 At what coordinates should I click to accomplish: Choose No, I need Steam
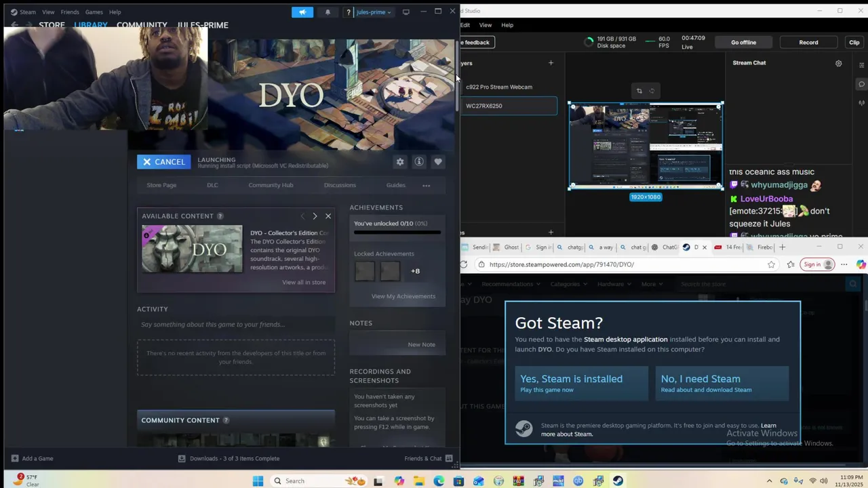[722, 384]
